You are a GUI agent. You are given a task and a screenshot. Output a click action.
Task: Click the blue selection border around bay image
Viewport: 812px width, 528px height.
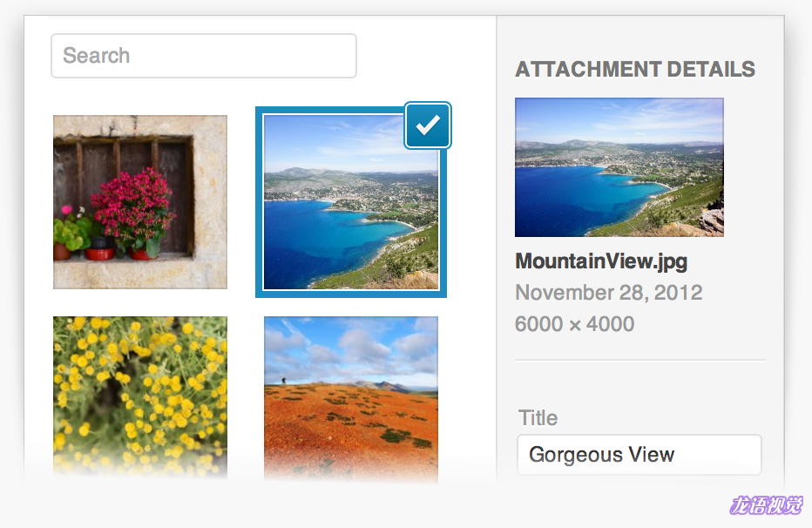pyautogui.click(x=259, y=202)
